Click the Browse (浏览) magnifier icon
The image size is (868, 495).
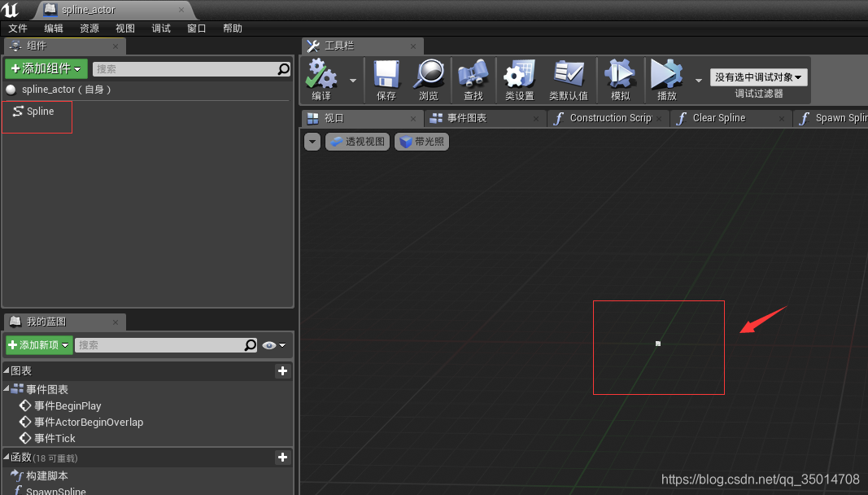coord(429,80)
